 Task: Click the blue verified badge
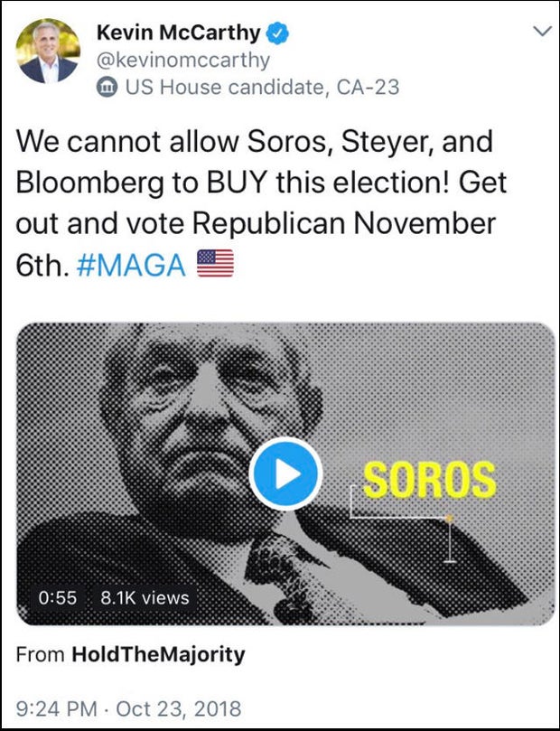tap(280, 34)
